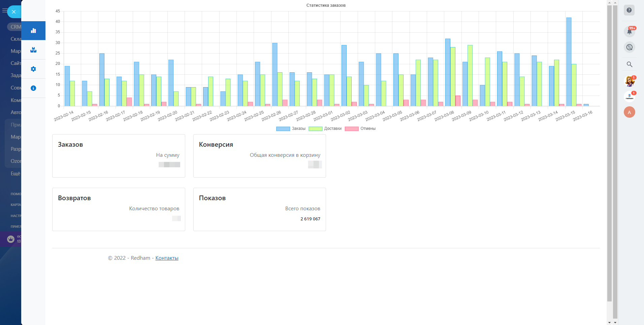
Task: Click the search magnifier icon
Action: tap(629, 64)
